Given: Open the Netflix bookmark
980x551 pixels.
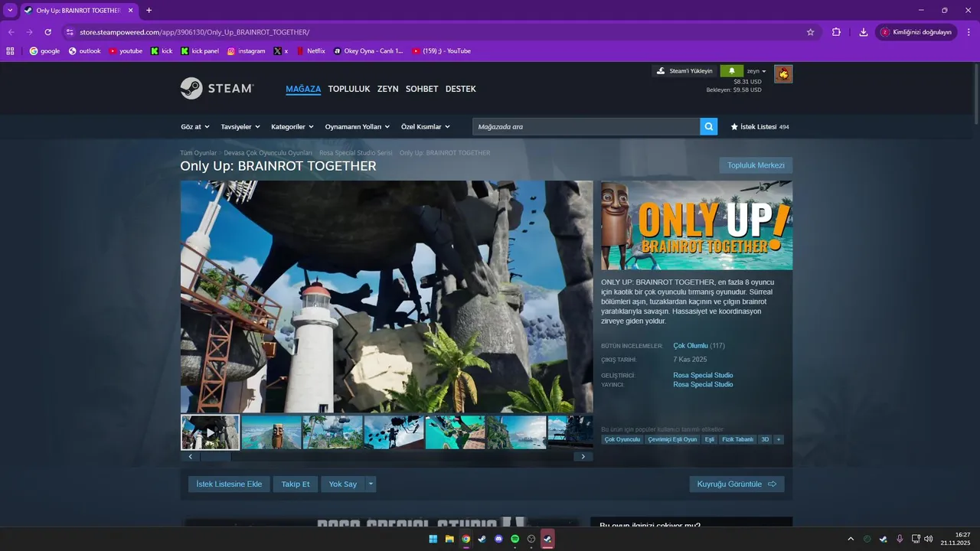Looking at the screenshot, I should pos(311,51).
